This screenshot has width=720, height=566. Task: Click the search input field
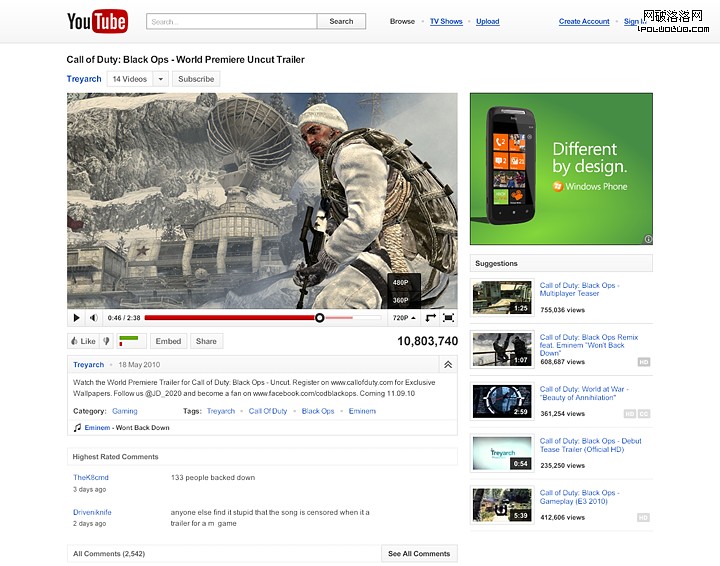pyautogui.click(x=231, y=21)
